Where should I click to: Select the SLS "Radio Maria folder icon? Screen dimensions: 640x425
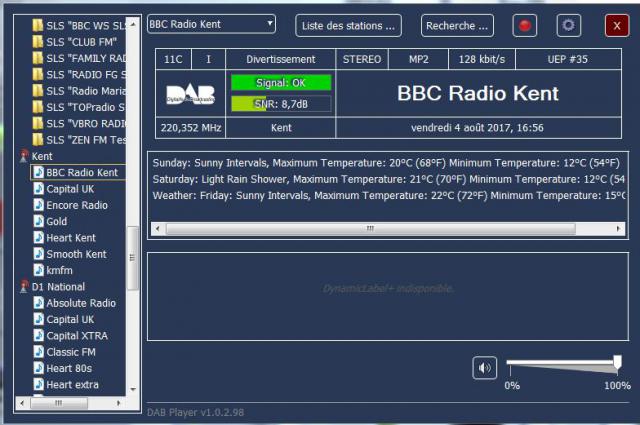point(38,91)
